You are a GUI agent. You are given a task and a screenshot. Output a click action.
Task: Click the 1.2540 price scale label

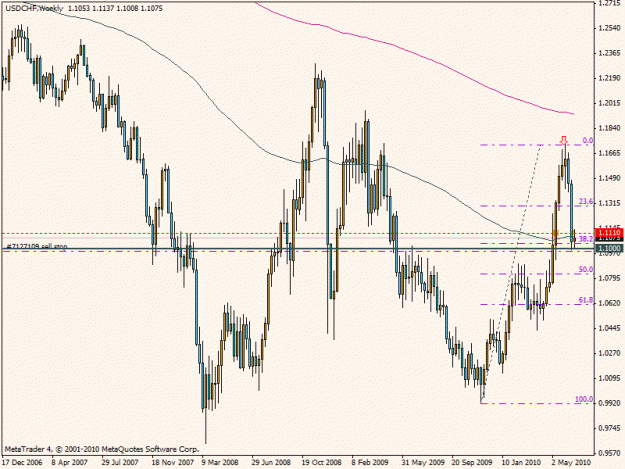[610, 28]
